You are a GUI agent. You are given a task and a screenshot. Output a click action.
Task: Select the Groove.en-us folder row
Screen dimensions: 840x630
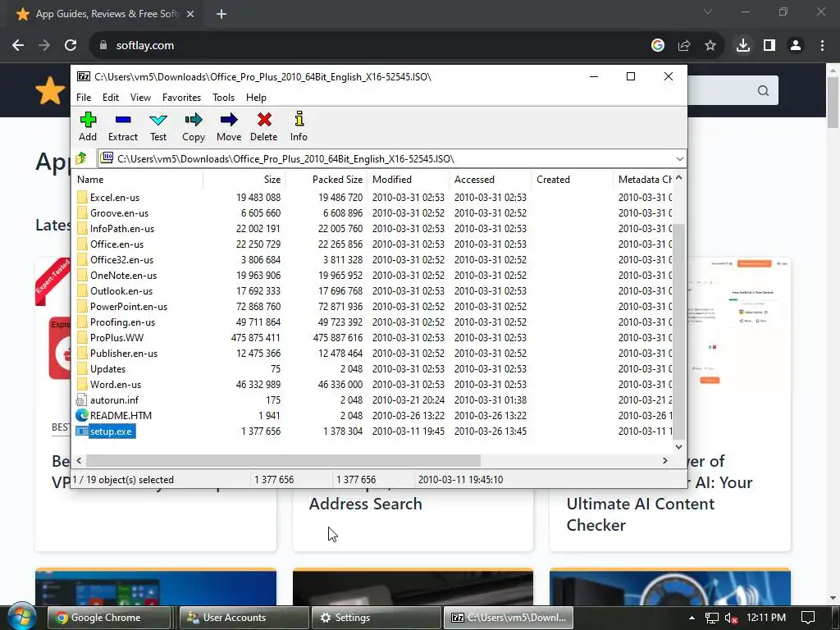(373, 213)
